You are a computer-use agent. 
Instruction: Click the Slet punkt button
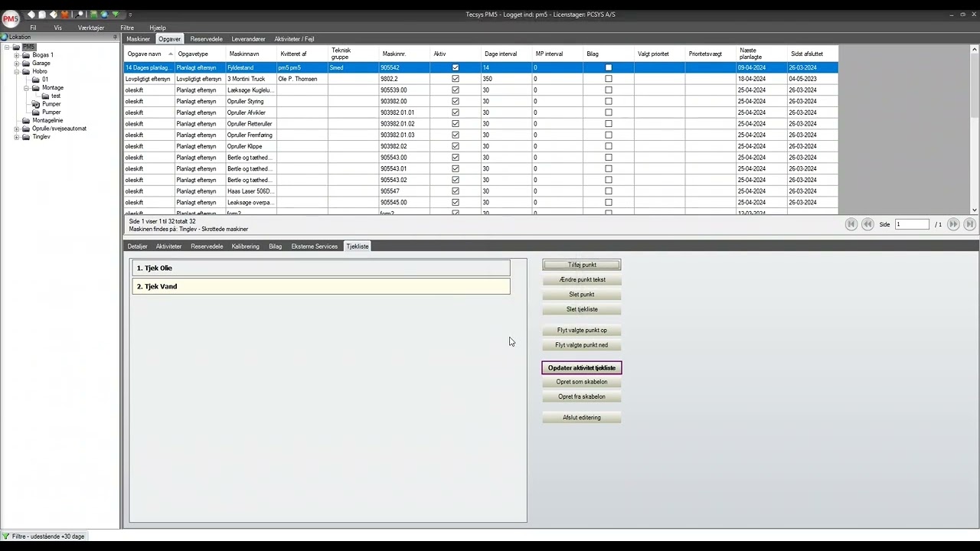pos(582,295)
